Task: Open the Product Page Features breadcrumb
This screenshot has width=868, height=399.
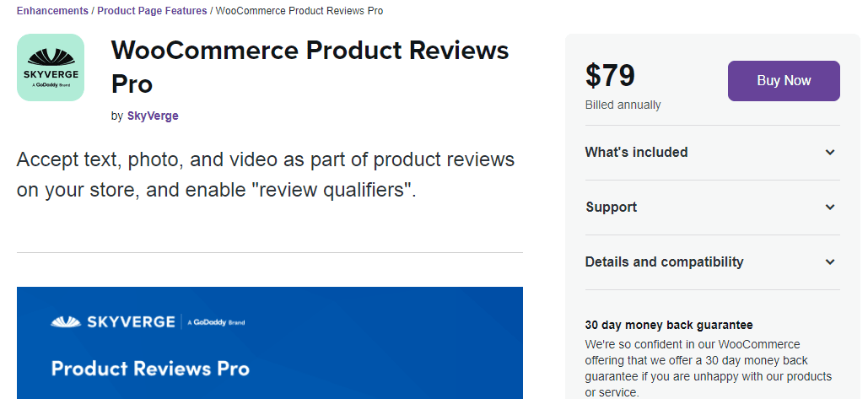Action: tap(152, 11)
